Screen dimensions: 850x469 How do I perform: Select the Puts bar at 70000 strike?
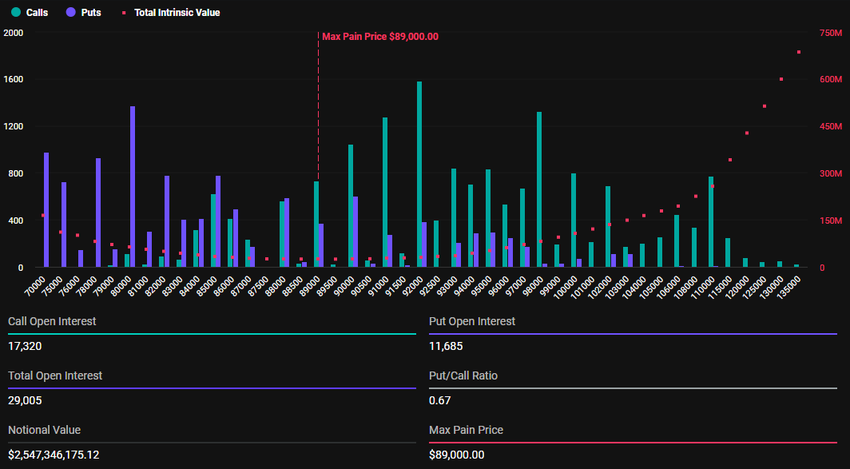(x=46, y=210)
